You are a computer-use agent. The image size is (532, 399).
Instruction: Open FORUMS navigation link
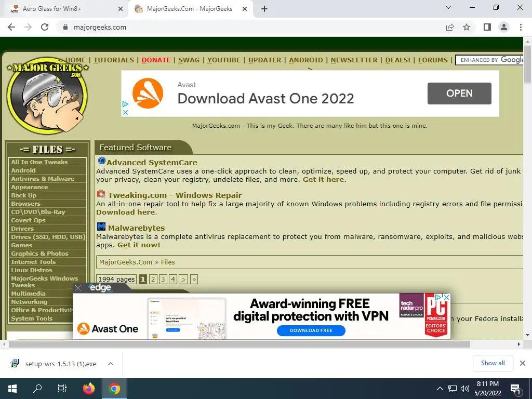point(433,60)
